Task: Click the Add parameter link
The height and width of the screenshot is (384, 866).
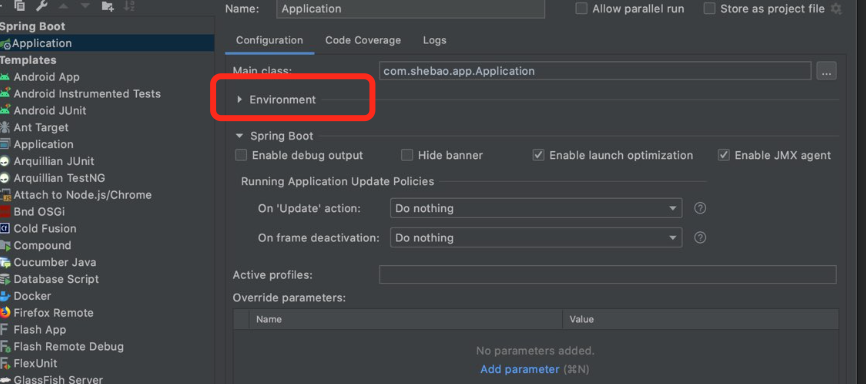Action: pos(520,369)
